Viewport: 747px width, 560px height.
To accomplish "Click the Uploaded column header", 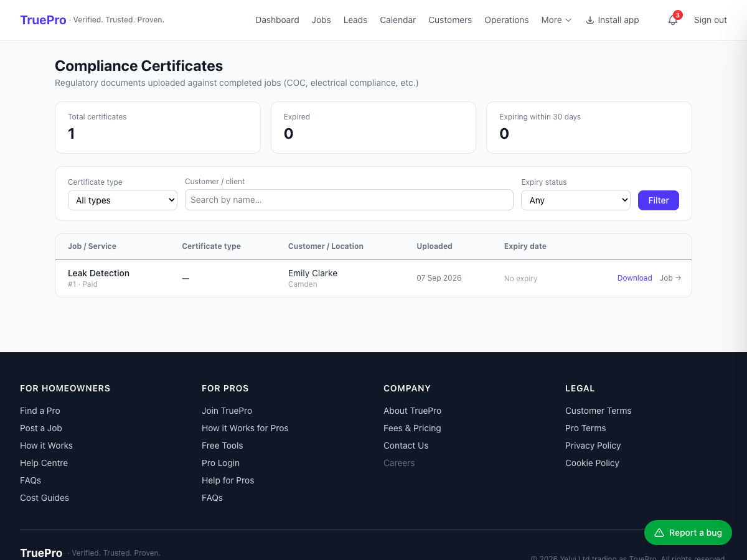I will (x=435, y=246).
